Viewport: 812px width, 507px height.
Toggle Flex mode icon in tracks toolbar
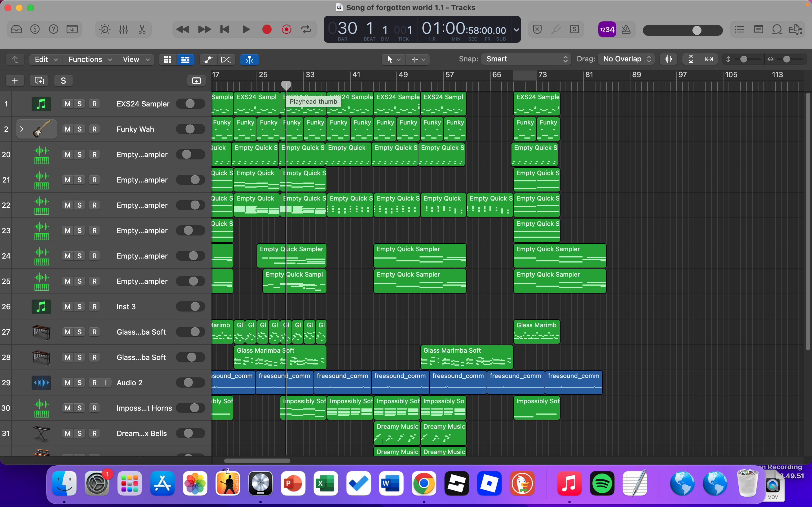[226, 60]
